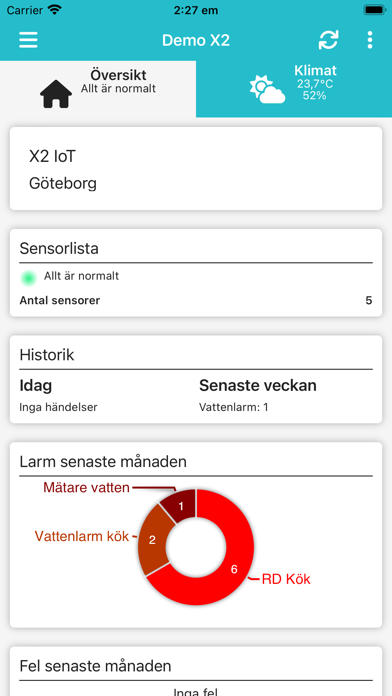
Task: Open the Fel senaste månaden card
Action: pos(196,671)
